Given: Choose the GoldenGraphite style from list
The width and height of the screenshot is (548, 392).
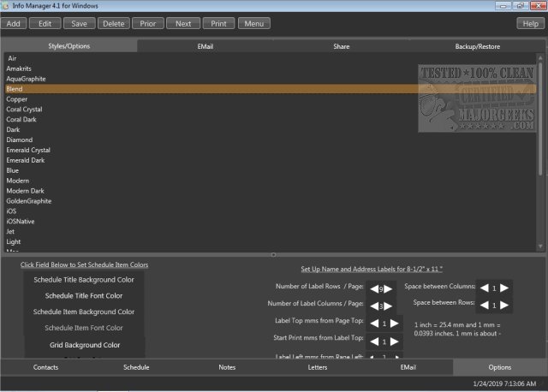Looking at the screenshot, I should click(29, 201).
